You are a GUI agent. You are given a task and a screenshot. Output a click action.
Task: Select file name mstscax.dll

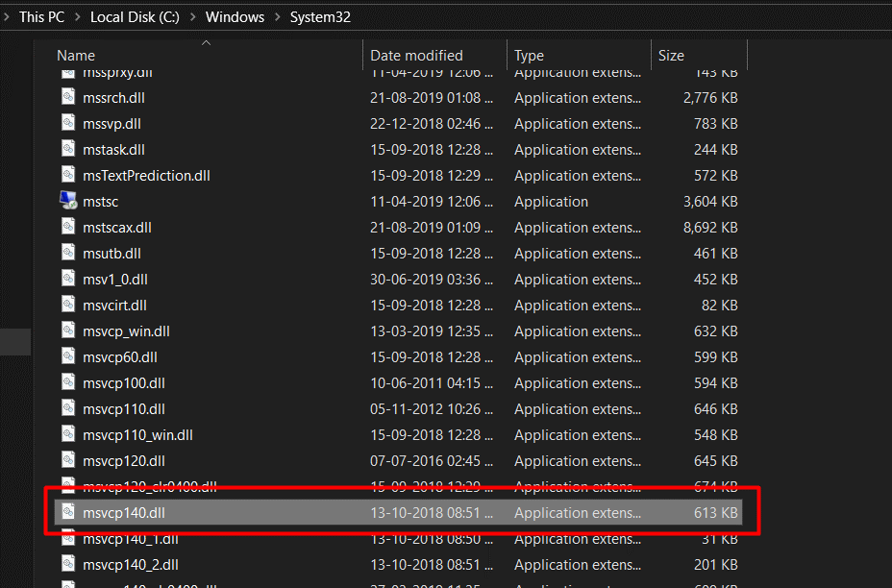coord(117,228)
